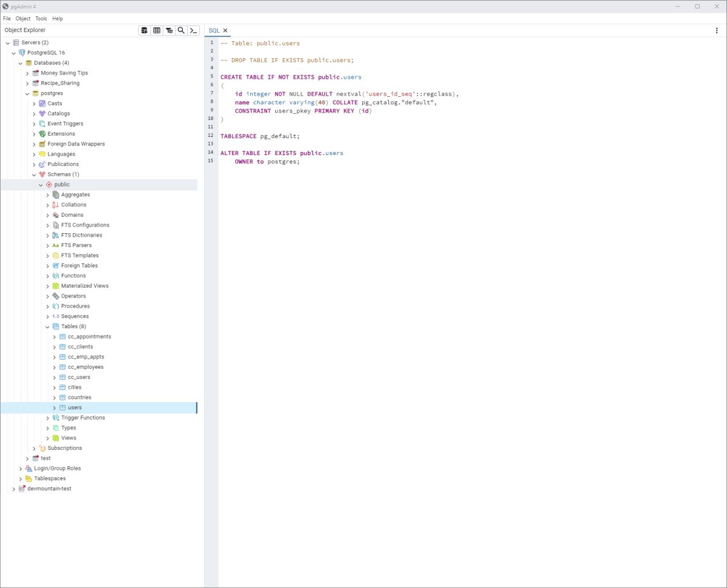The height and width of the screenshot is (588, 727).
Task: Click the Sequences 1.3 icon
Action: [x=56, y=316]
